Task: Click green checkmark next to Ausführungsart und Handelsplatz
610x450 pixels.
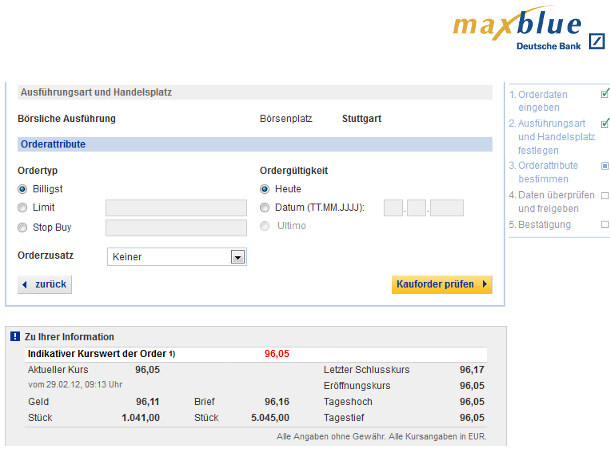Action: coord(604,123)
